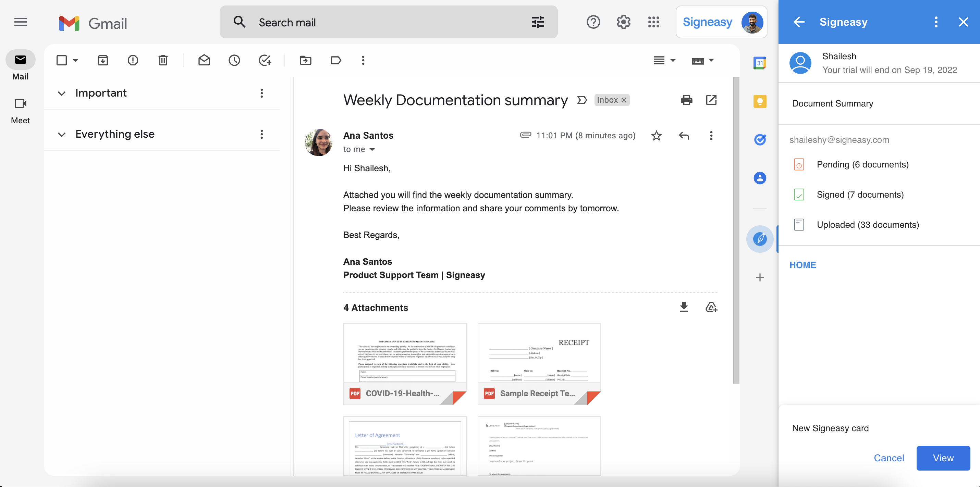Reply to Ana Santos
980x487 pixels.
tap(684, 136)
